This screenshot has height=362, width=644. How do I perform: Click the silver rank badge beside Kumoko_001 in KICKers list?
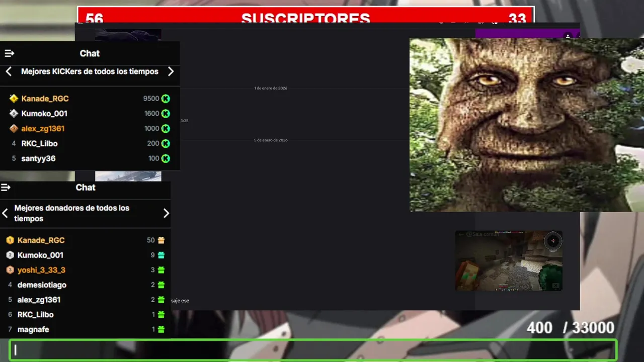tap(14, 114)
